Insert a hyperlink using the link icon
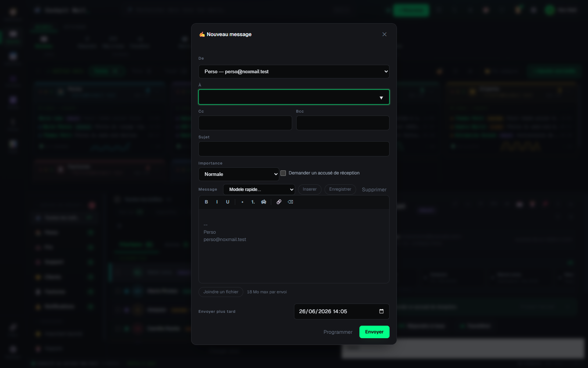The width and height of the screenshot is (588, 368). pos(279,202)
